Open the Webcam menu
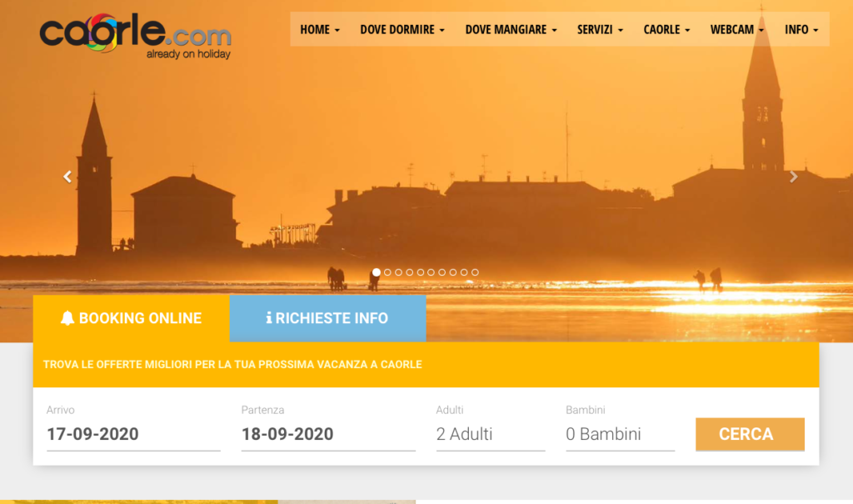This screenshot has height=504, width=853. [x=736, y=29]
